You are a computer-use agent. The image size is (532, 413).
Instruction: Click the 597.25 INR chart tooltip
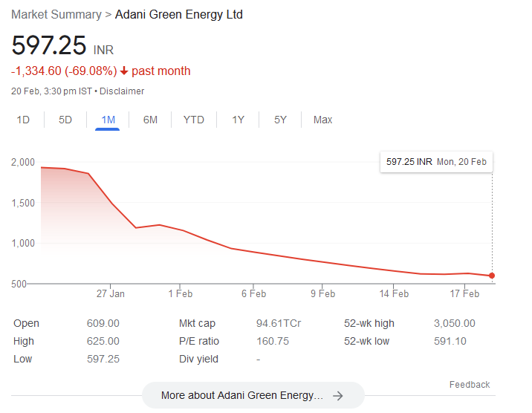(436, 161)
